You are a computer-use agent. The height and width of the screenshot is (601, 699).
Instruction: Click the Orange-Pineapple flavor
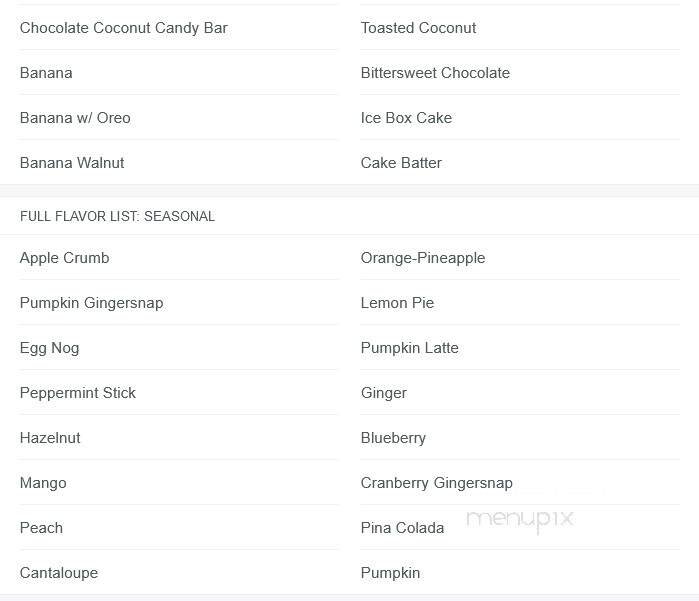click(x=423, y=258)
